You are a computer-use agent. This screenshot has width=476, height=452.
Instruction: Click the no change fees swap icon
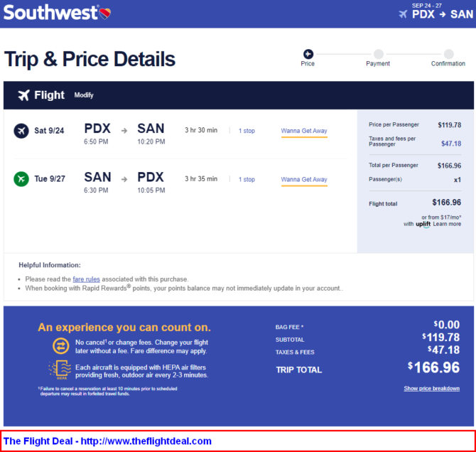(61, 345)
